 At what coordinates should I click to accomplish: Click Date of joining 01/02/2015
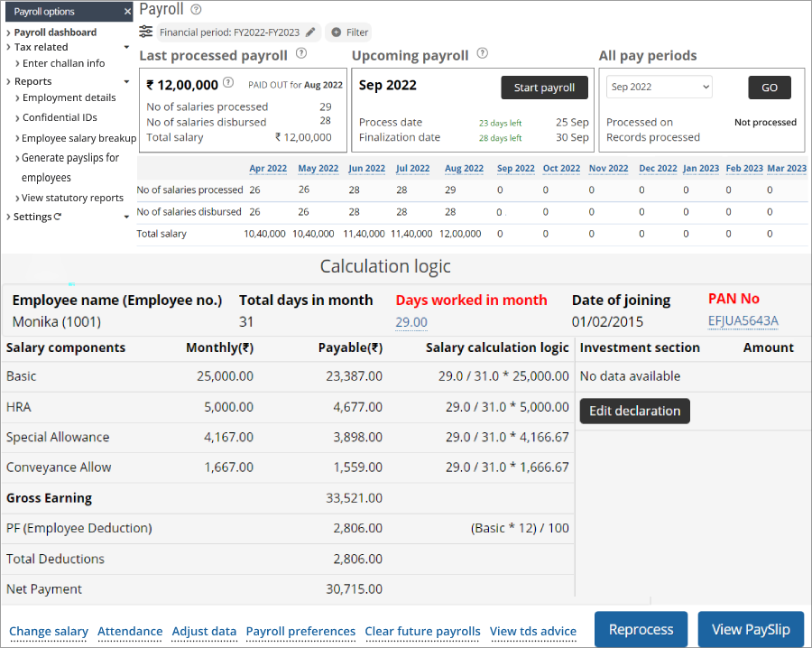click(x=607, y=321)
